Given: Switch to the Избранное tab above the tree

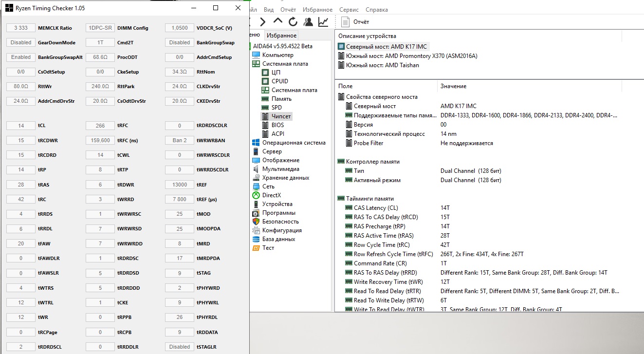Looking at the screenshot, I should click(x=281, y=36).
